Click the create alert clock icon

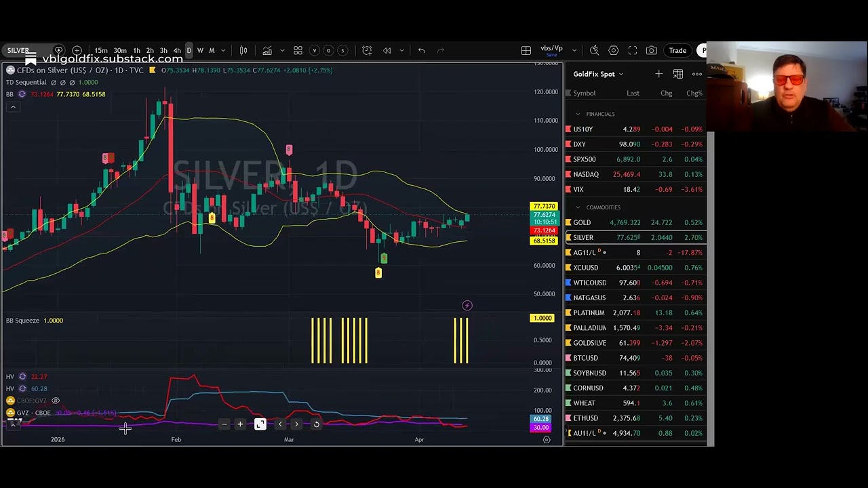click(367, 50)
